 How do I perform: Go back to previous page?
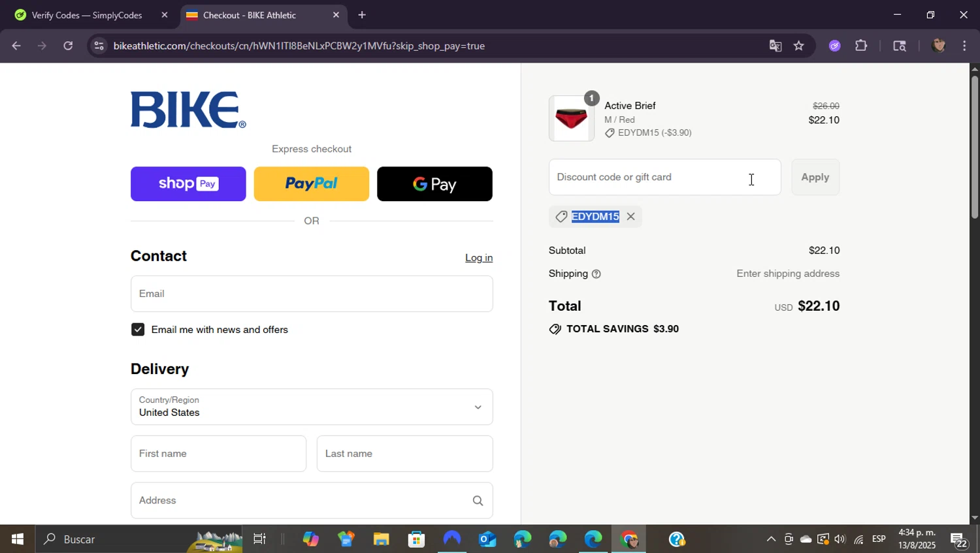pyautogui.click(x=16, y=46)
